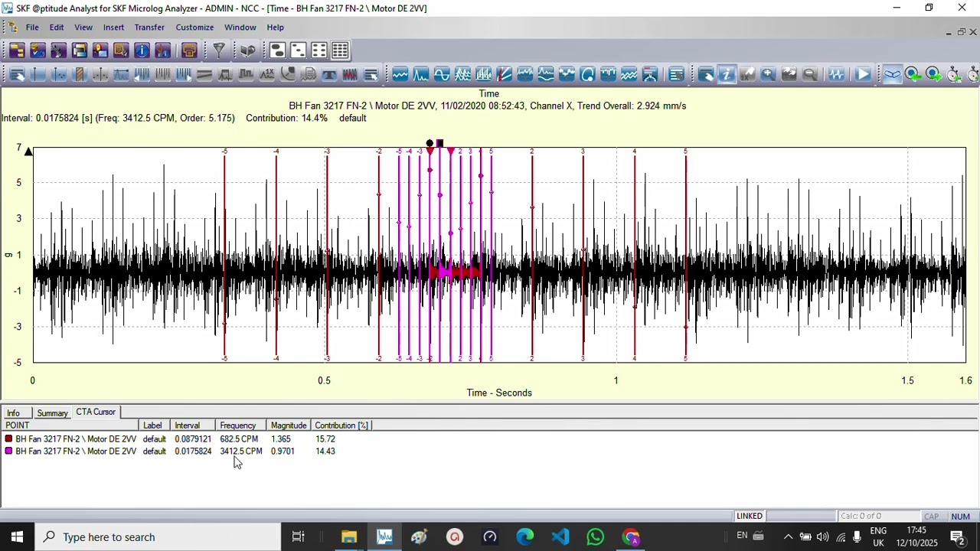Sort by the POINT column header
This screenshot has height=551, width=980.
click(70, 425)
